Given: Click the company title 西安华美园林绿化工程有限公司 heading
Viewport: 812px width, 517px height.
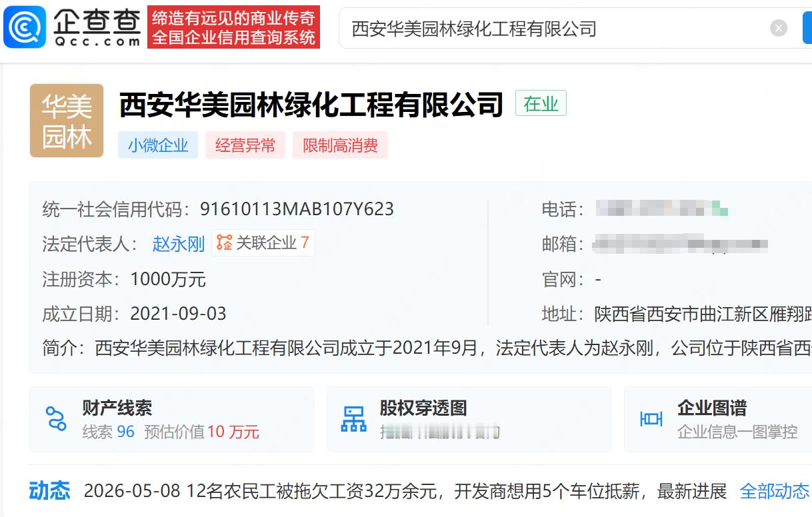Looking at the screenshot, I should [311, 104].
